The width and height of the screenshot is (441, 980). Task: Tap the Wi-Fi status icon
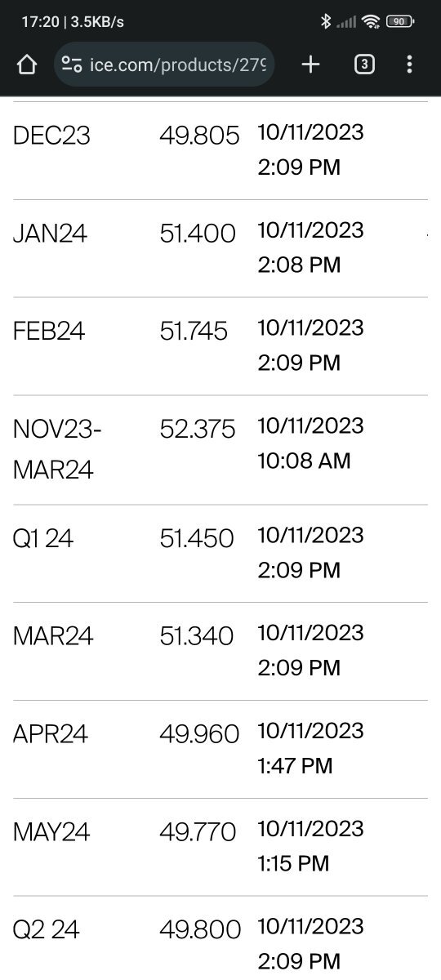click(372, 22)
